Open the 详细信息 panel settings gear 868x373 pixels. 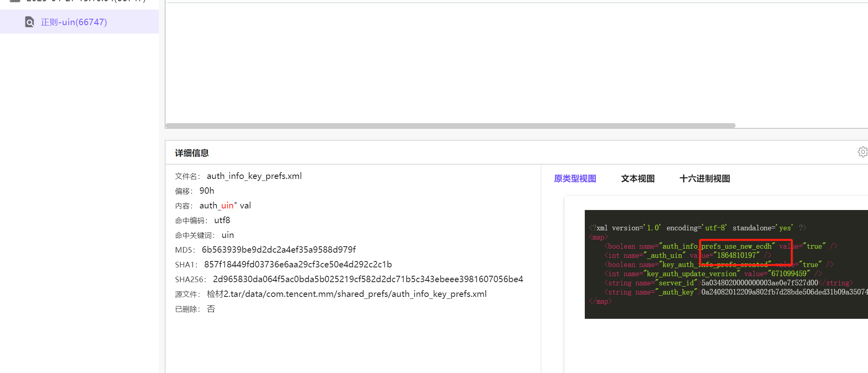point(862,152)
